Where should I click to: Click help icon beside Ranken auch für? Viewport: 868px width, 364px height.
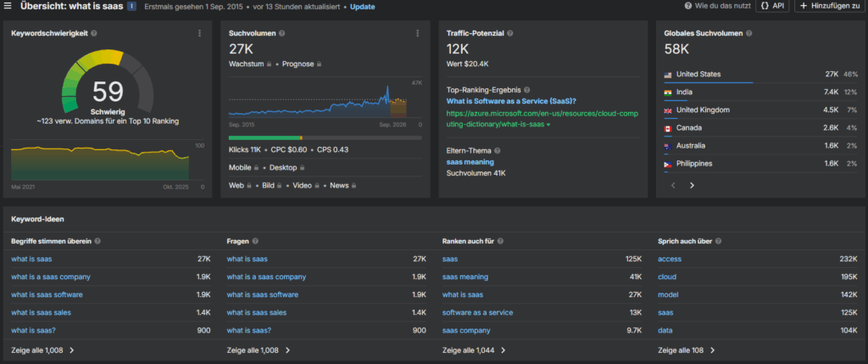500,242
